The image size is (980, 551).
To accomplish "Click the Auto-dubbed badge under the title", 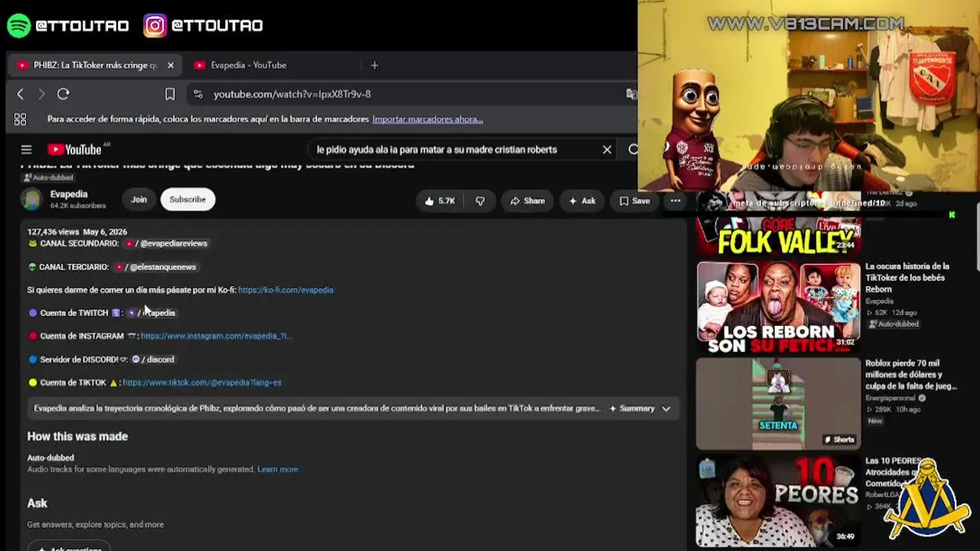I will [x=47, y=178].
